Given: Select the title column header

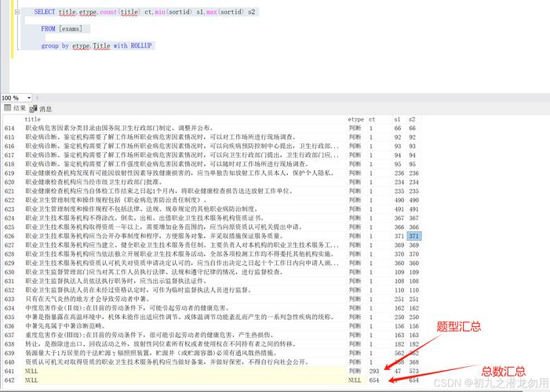Looking at the screenshot, I should 33,119.
